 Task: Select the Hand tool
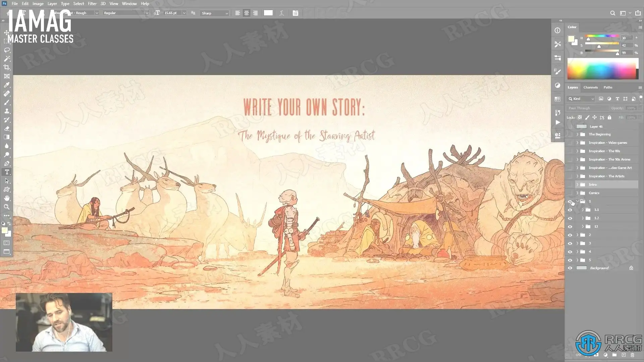click(x=7, y=198)
